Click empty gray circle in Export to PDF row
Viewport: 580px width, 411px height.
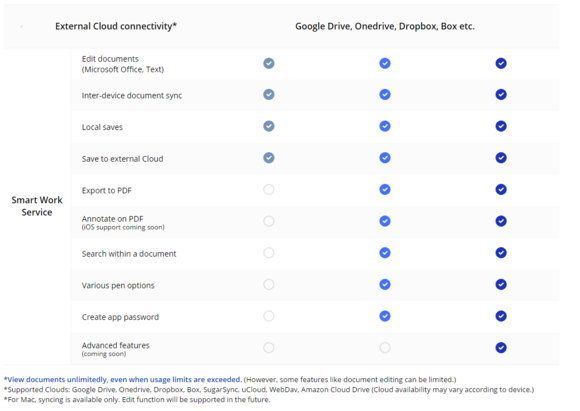pyautogui.click(x=269, y=189)
